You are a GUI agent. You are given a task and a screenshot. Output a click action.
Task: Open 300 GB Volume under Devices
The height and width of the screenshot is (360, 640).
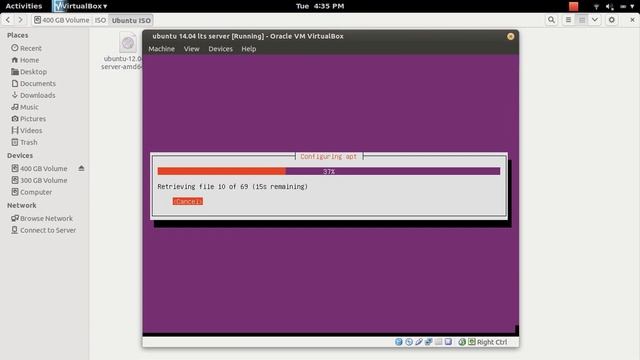click(39, 180)
